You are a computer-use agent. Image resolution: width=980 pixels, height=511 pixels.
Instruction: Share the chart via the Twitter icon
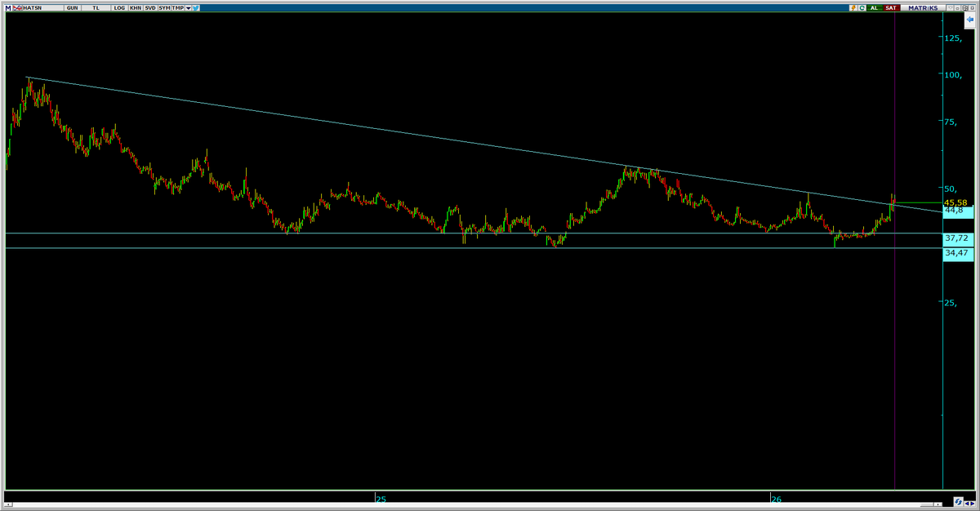coord(196,8)
